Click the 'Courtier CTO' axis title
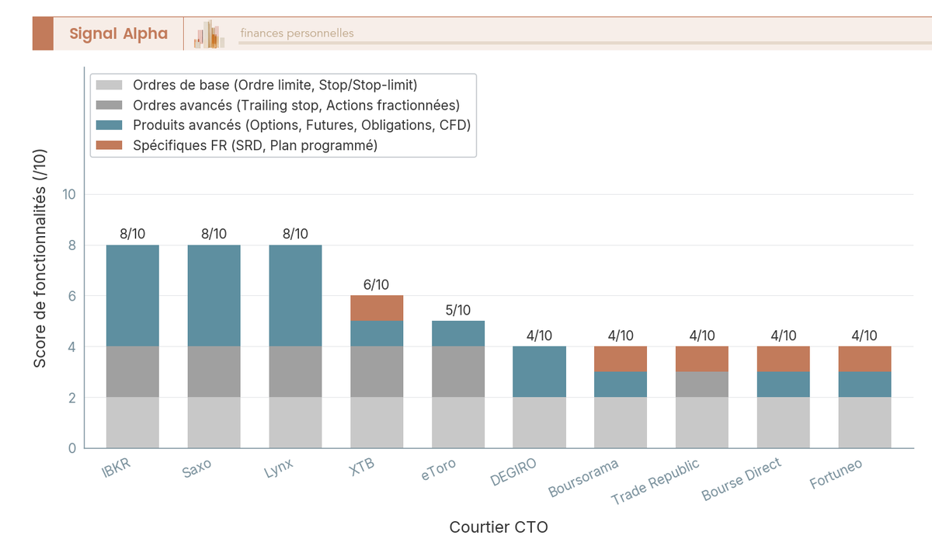 pos(498,527)
